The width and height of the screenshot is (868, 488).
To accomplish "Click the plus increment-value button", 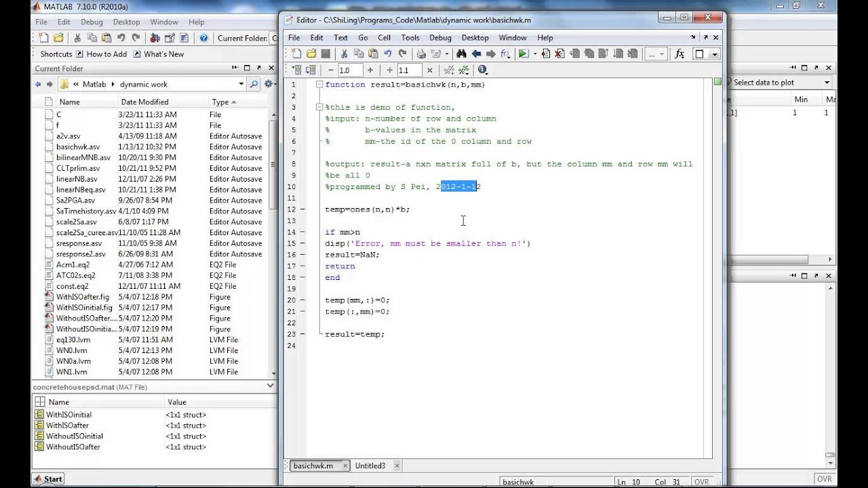I will click(370, 70).
